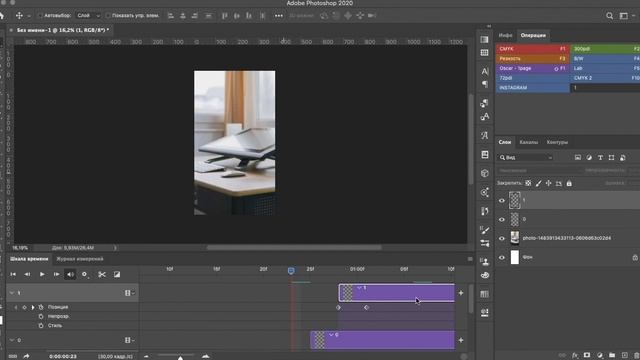Click the blue playhead on timeline ruler
Viewport: 640px width, 360px height.
coord(291,271)
